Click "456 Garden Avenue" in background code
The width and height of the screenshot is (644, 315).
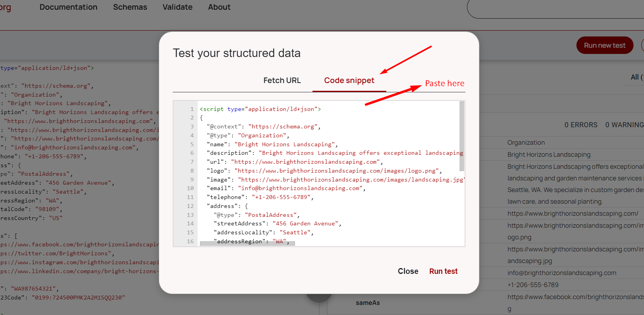pos(78,183)
